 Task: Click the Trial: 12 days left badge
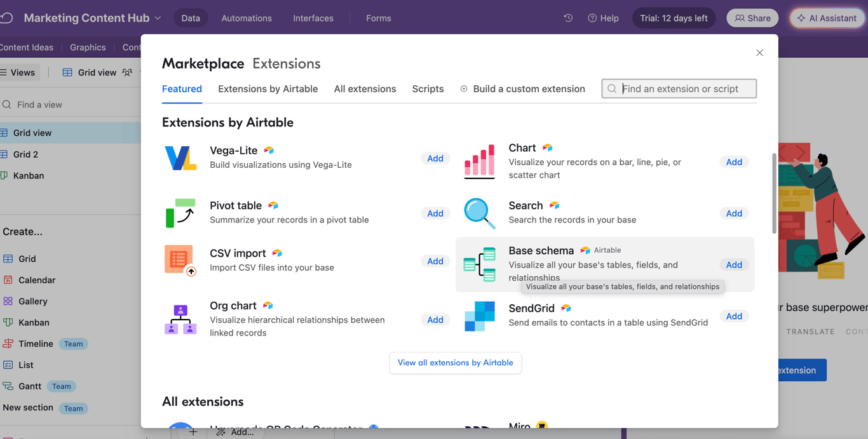point(674,18)
